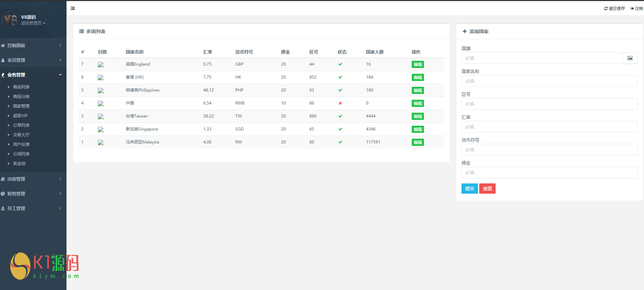The height and width of the screenshot is (290, 644).
Task: Collapse the 业务管理 sidebar menu
Action: [33, 75]
